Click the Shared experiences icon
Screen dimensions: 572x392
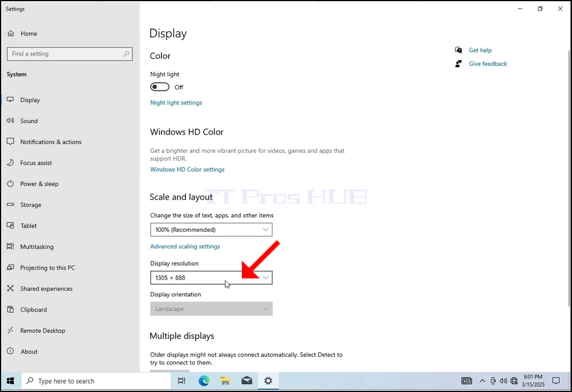(x=10, y=289)
